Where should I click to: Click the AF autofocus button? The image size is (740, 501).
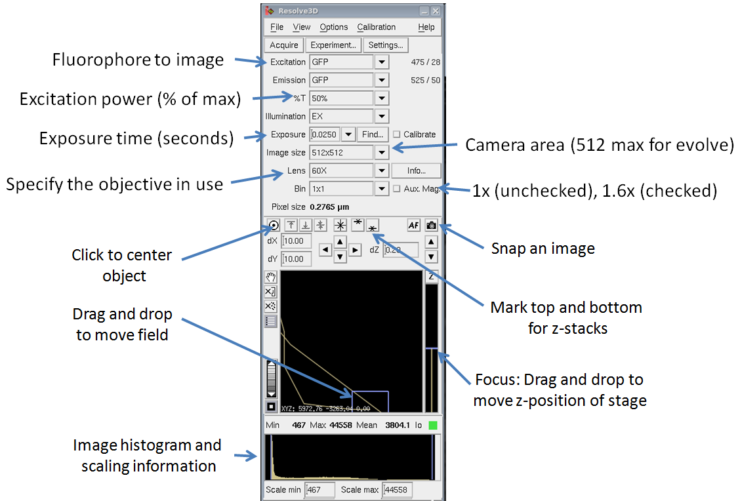point(413,226)
